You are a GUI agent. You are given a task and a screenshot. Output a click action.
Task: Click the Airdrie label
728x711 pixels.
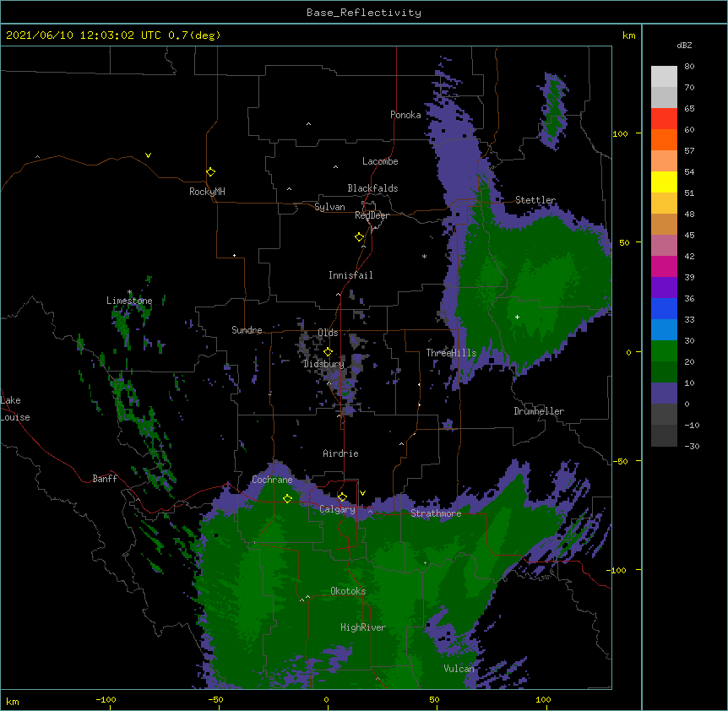340,453
